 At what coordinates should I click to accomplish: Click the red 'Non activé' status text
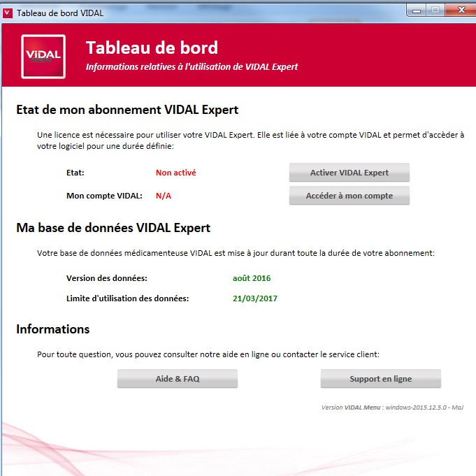click(175, 173)
